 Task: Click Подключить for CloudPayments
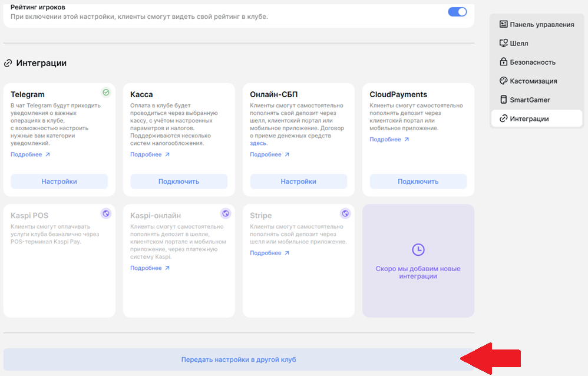418,182
